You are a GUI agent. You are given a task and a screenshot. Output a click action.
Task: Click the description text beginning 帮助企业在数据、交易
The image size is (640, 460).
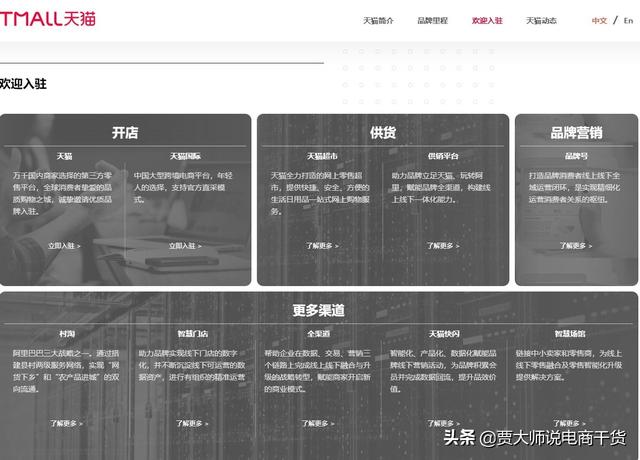pos(318,371)
